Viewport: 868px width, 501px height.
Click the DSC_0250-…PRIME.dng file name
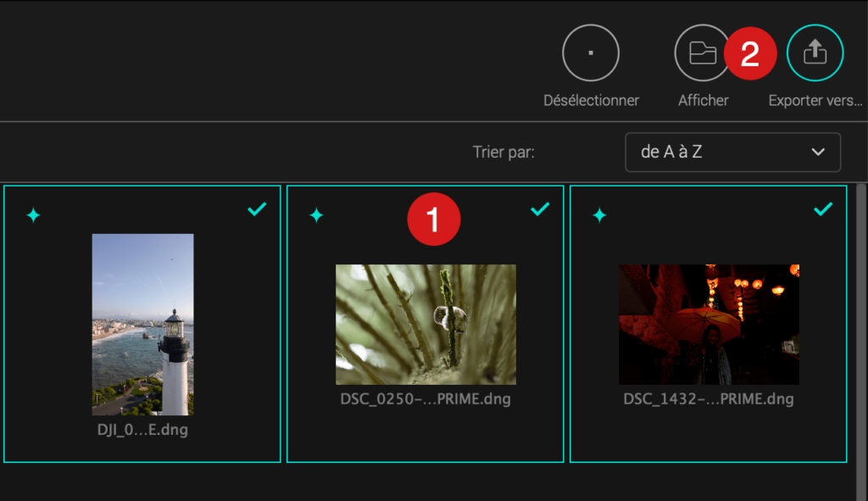click(426, 399)
